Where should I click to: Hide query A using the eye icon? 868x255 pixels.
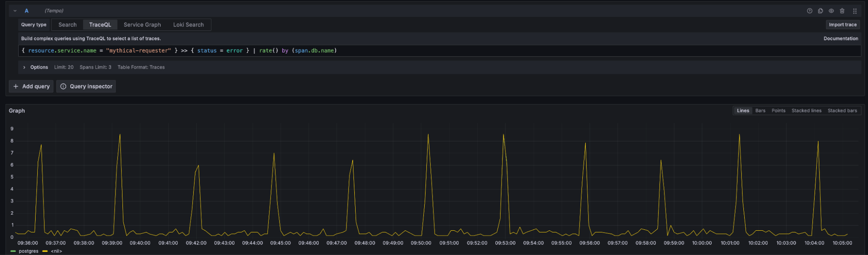831,11
